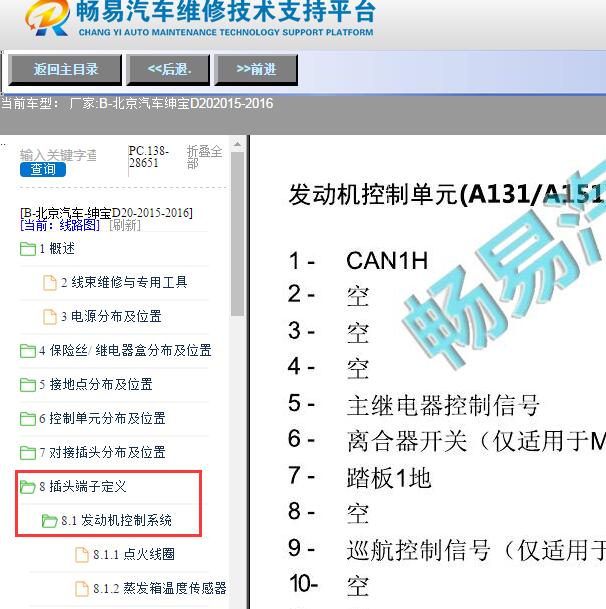The height and width of the screenshot is (609, 606).
Task: Click pin 1 text CAN1H
Action: [x=387, y=261]
